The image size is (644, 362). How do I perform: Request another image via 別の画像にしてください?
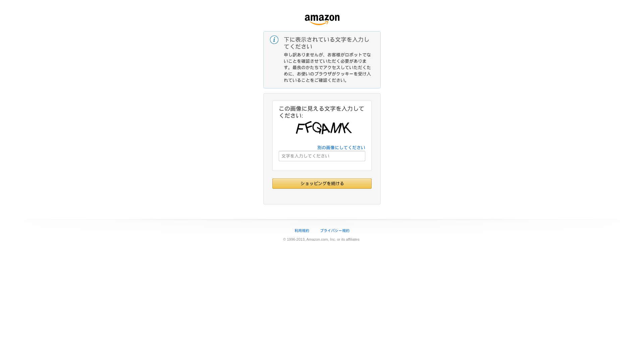click(341, 148)
